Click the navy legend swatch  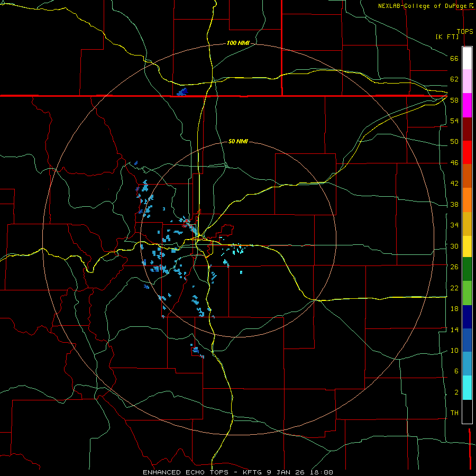[467, 317]
